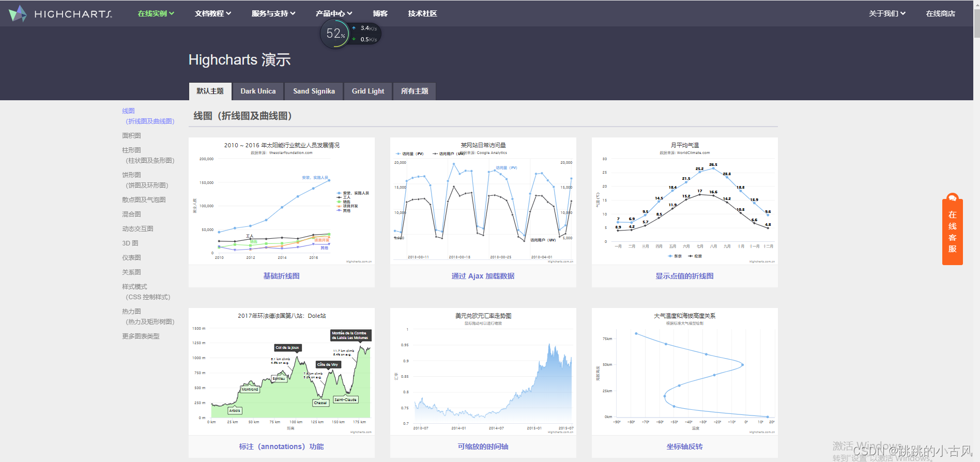
Task: Select the 默认主题 tab
Action: (210, 91)
